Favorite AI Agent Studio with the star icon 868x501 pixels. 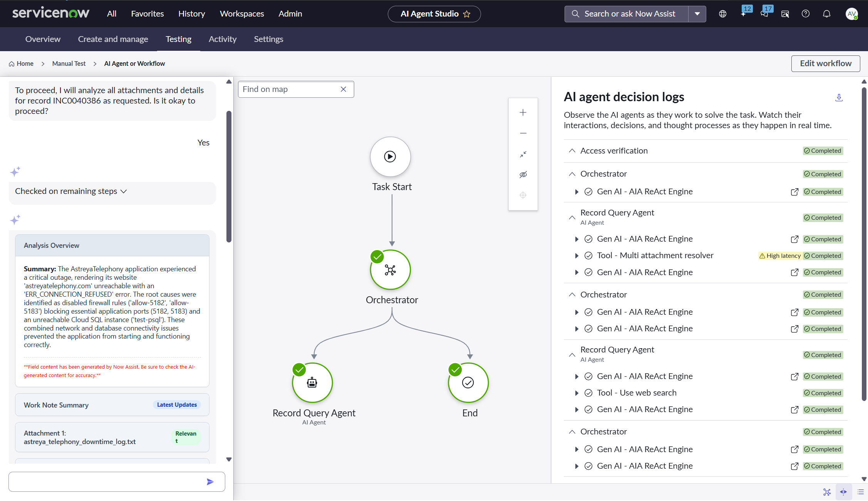467,14
